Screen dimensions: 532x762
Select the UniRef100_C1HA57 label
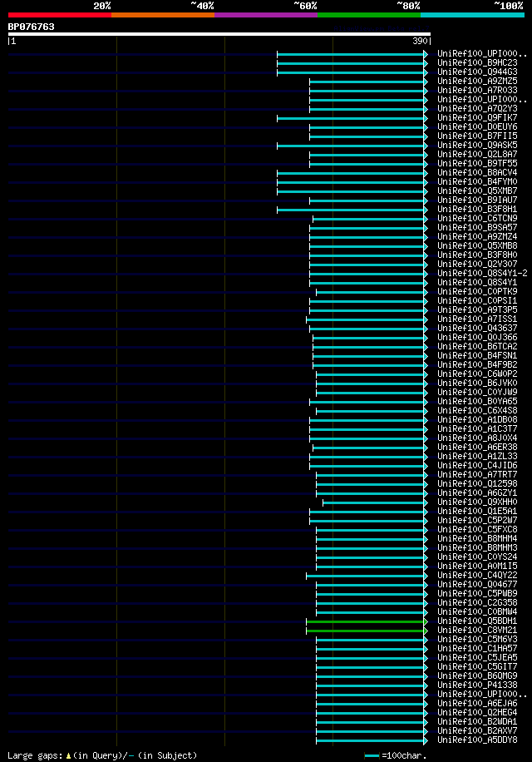click(477, 649)
